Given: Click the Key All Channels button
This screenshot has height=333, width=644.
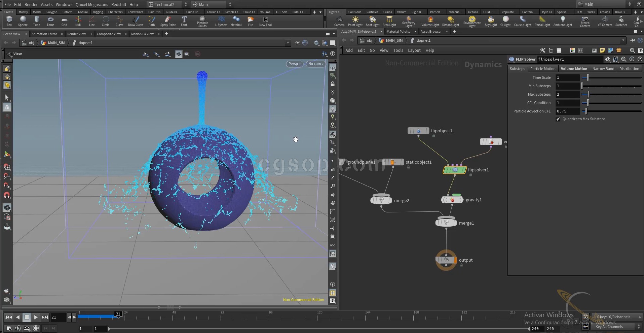Looking at the screenshot, I should 609,327.
